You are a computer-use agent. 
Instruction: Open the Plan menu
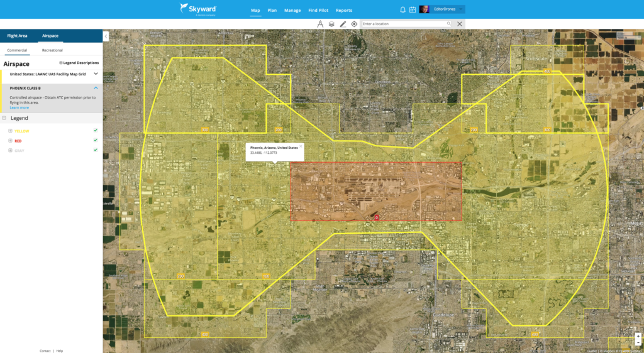272,11
